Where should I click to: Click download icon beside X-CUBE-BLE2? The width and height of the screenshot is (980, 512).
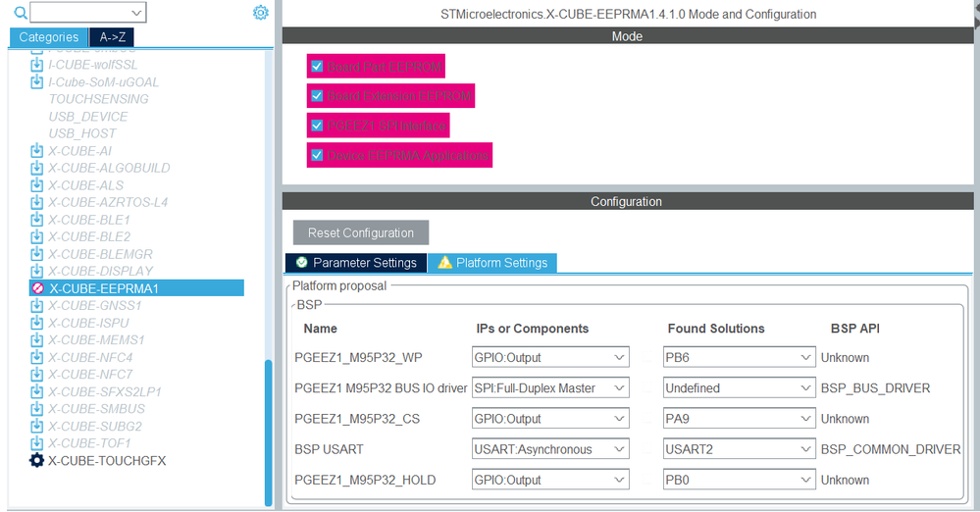(37, 236)
